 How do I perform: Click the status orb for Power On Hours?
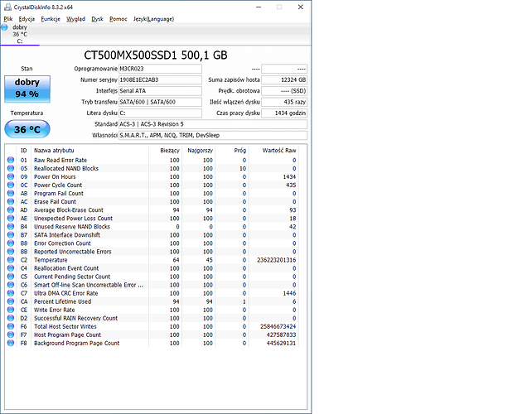(x=11, y=176)
